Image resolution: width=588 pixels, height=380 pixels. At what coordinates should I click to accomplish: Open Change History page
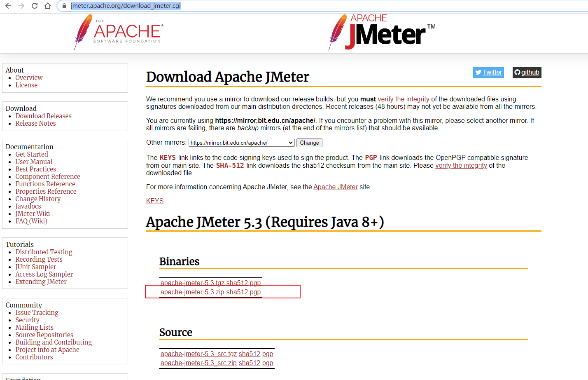pyautogui.click(x=38, y=199)
